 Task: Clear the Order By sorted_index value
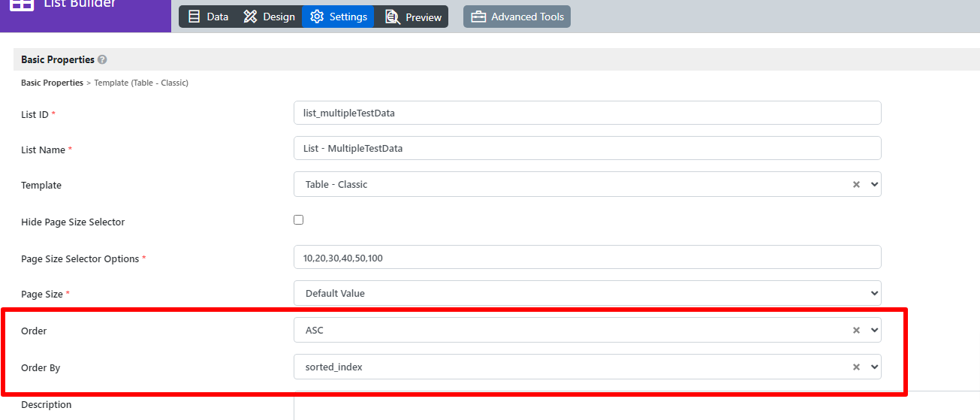(x=856, y=367)
